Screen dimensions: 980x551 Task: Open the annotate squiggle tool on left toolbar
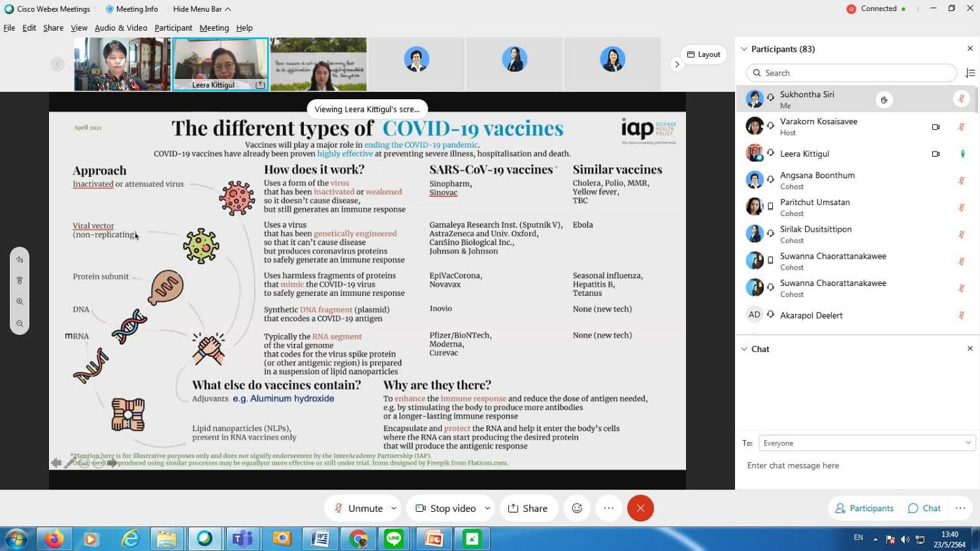click(20, 259)
